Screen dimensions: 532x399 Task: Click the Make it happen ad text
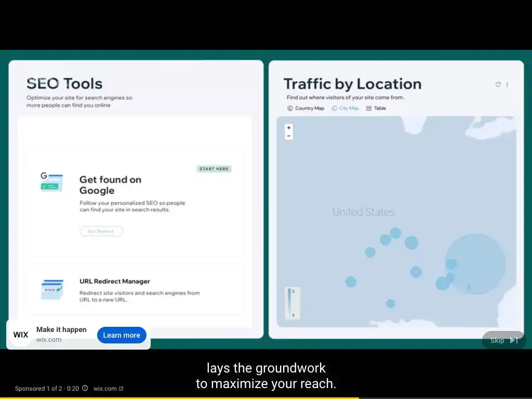click(x=61, y=329)
